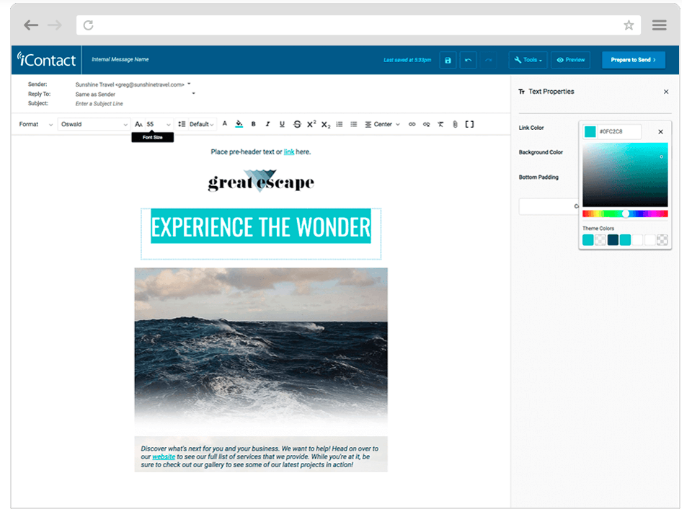Open the Reply To dropdown arrow

point(194,94)
